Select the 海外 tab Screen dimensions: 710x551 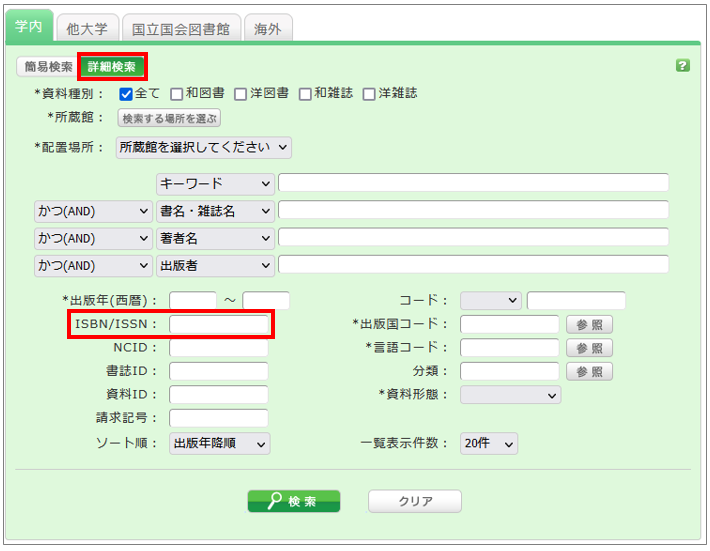point(267,28)
